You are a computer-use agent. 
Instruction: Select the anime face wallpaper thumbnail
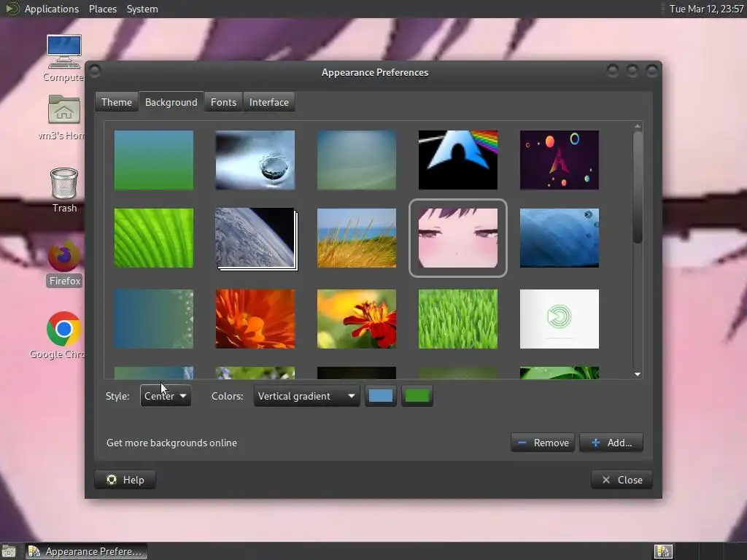pyautogui.click(x=458, y=238)
